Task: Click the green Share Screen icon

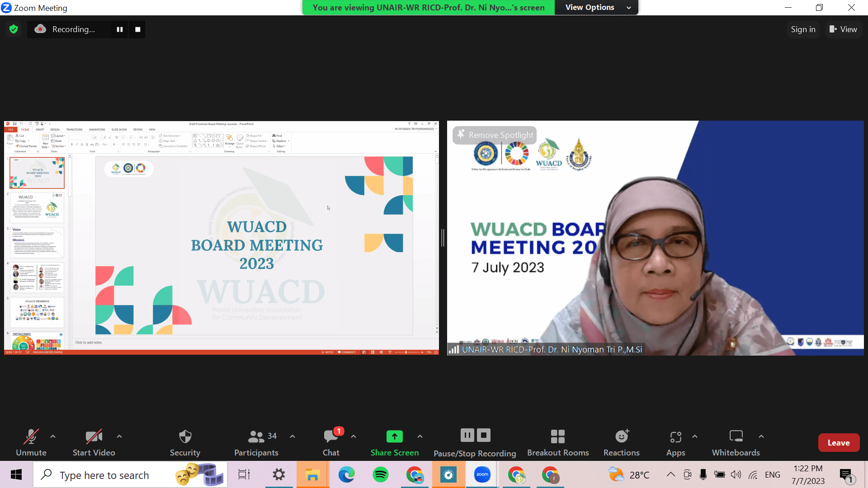Action: pos(394,436)
